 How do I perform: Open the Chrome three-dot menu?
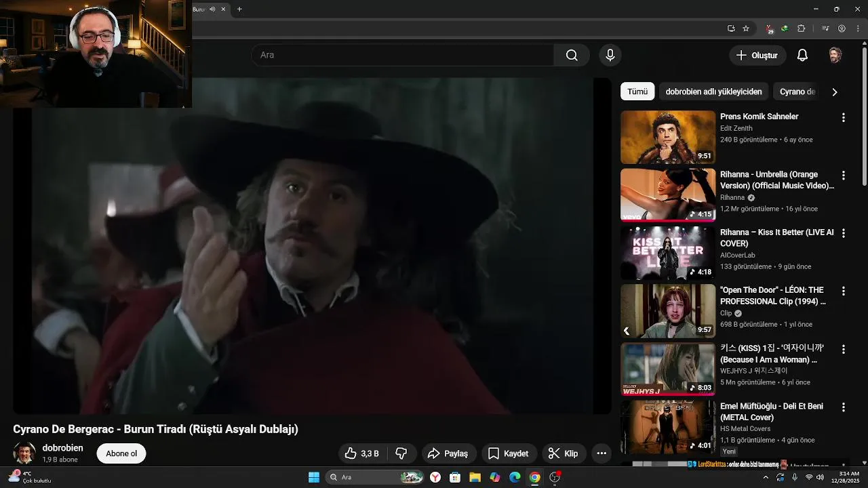coord(857,28)
